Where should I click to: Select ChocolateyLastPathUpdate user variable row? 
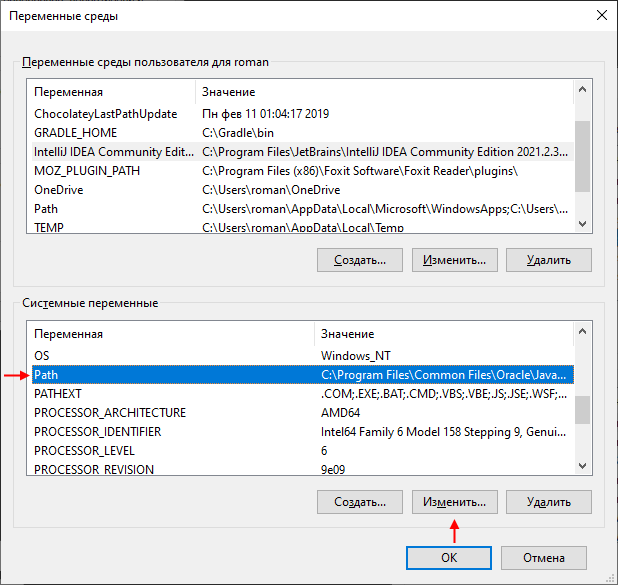point(303,114)
